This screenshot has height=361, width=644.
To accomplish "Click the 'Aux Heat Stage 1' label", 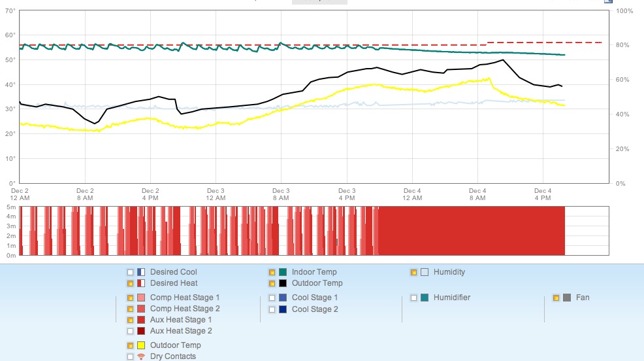I will click(x=181, y=320).
